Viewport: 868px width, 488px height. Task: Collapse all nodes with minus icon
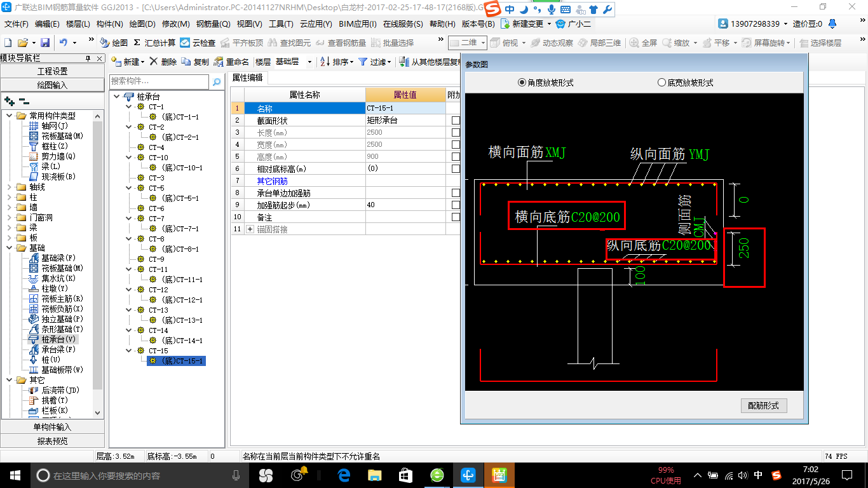[24, 100]
